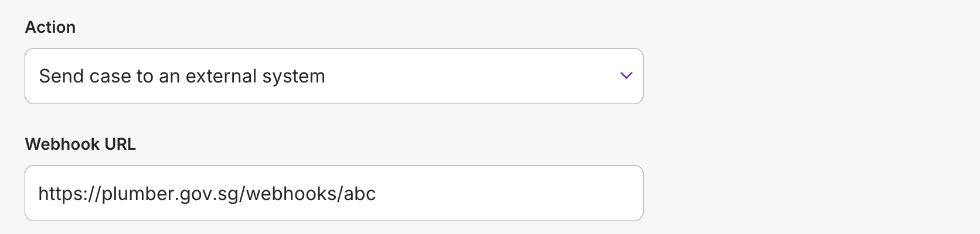The height and width of the screenshot is (234, 980).
Task: Click empty area inside the Action combo box
Action: 469,76
